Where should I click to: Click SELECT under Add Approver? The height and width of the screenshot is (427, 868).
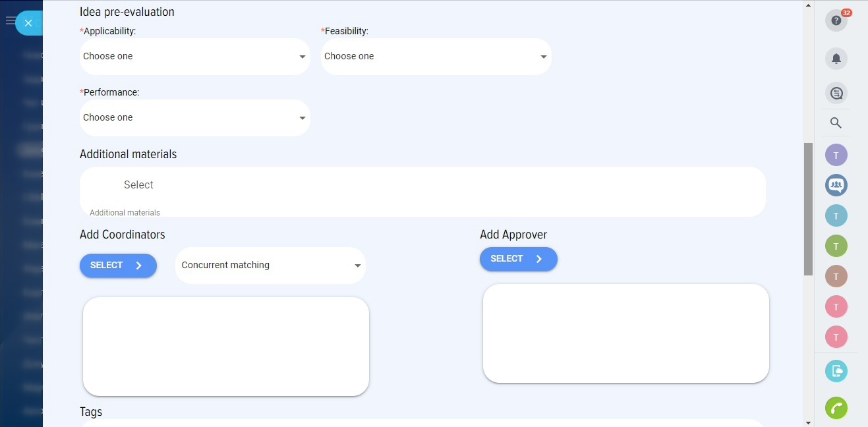(518, 259)
